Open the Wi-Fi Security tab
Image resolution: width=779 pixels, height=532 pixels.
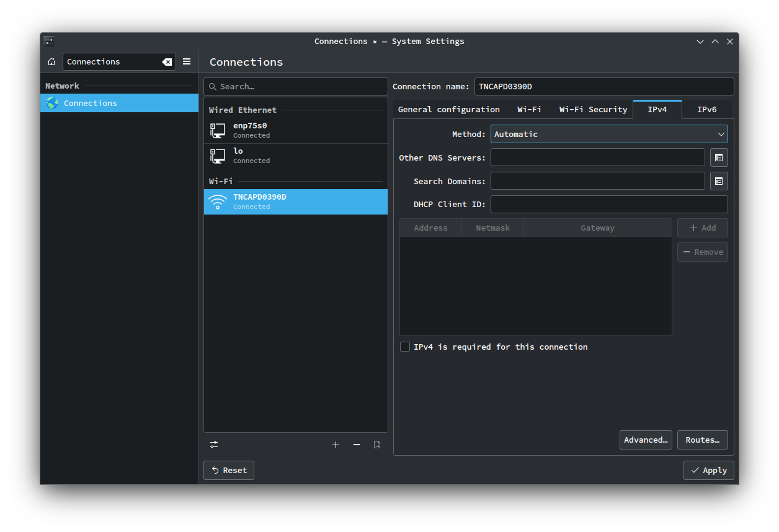[593, 109]
